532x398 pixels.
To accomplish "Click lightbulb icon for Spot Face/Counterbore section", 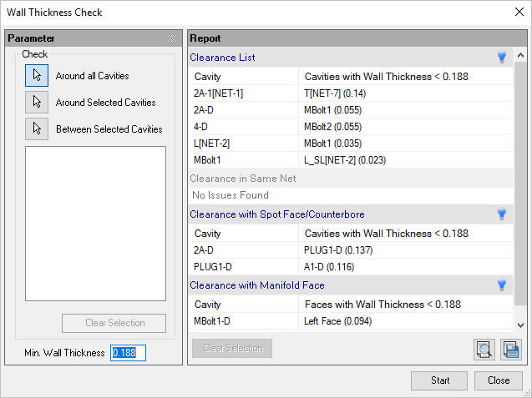I will pyautogui.click(x=502, y=214).
